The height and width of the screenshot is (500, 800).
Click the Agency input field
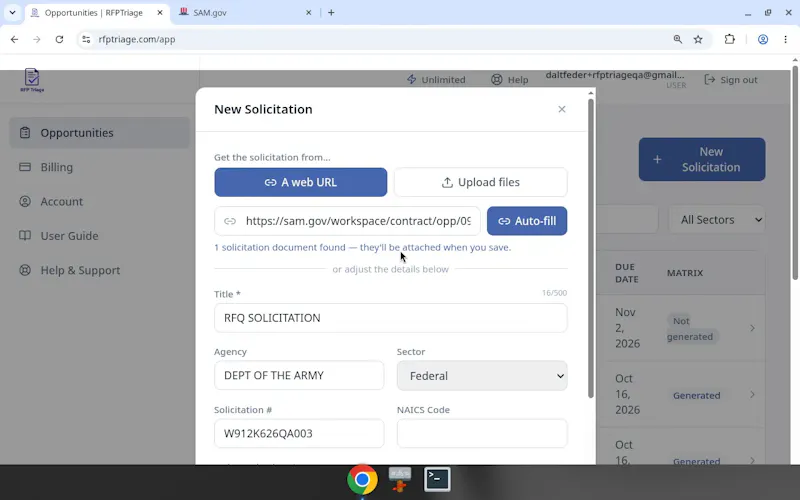(x=299, y=376)
